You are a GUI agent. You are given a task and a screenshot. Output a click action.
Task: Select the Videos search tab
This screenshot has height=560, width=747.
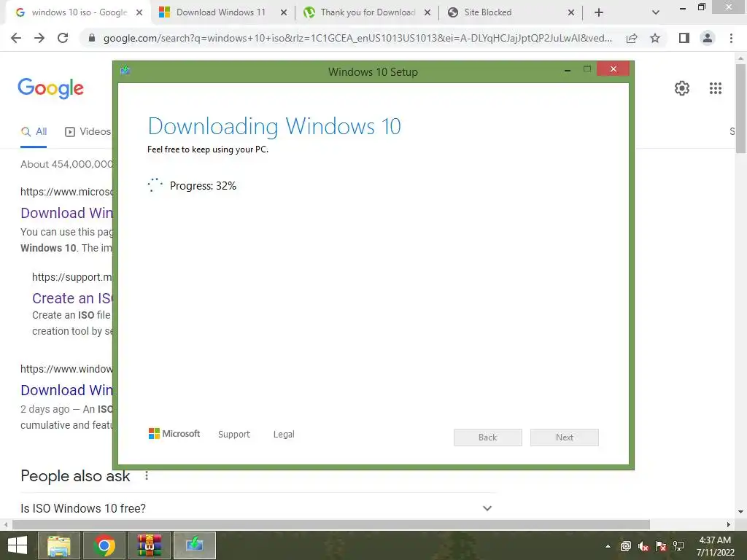(x=88, y=132)
